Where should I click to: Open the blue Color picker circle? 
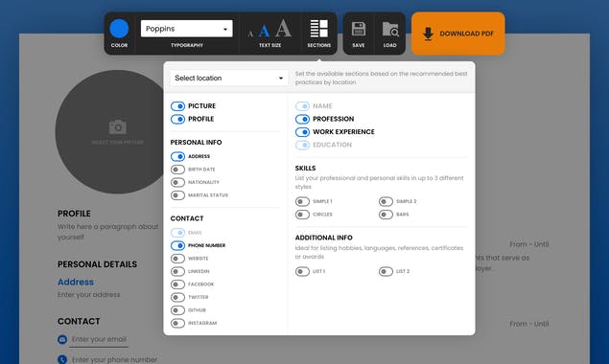(x=119, y=29)
